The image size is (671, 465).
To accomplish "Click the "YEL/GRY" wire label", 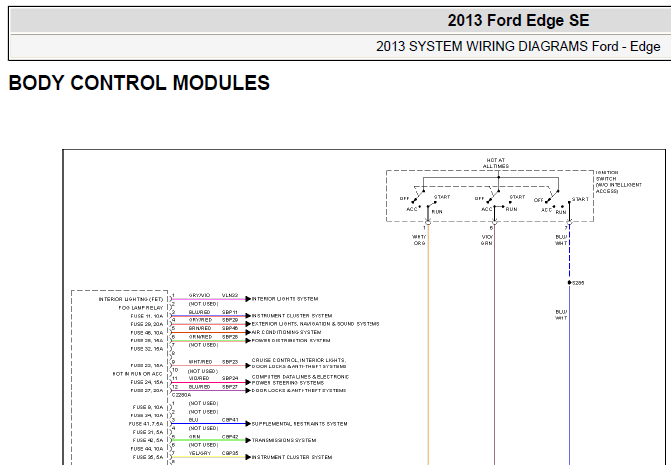I will pos(200,453).
